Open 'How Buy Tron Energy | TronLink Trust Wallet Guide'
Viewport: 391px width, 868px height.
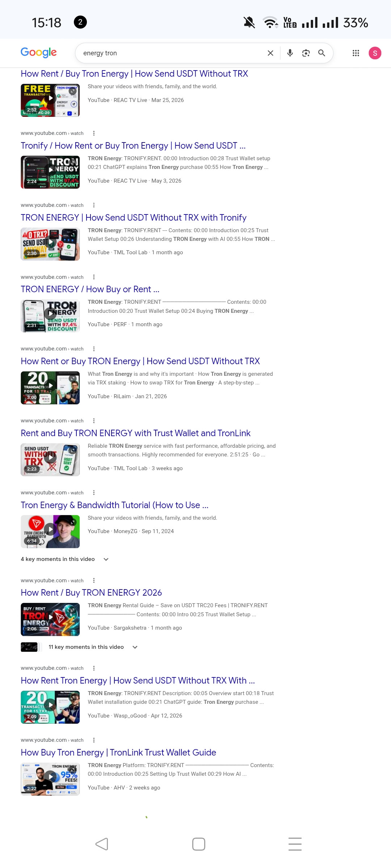pyautogui.click(x=118, y=753)
